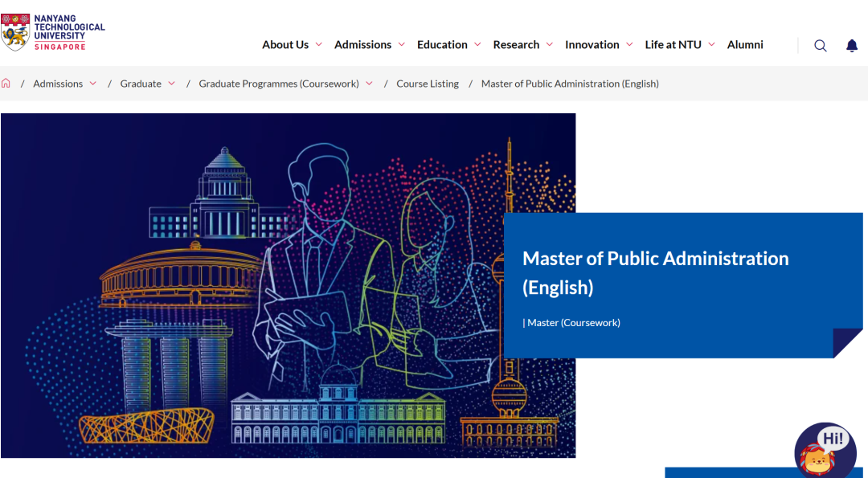Expand the Life at NTU chevron
Viewport: 868px width, 478px height.
click(711, 45)
